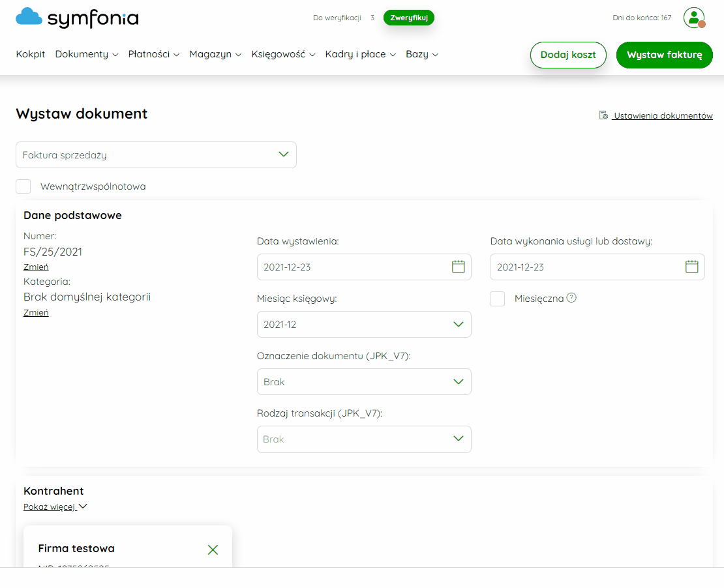Open calendar for Data wystawienia
Viewport: 724px width, 588px height.
coord(458,267)
